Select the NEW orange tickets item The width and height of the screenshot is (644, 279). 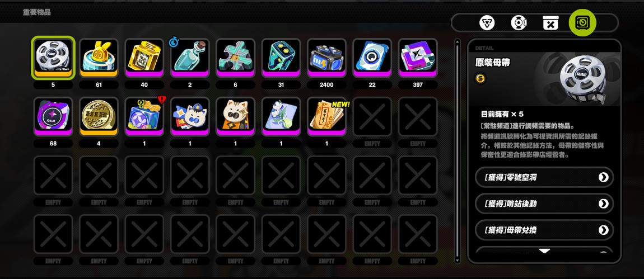click(x=326, y=116)
